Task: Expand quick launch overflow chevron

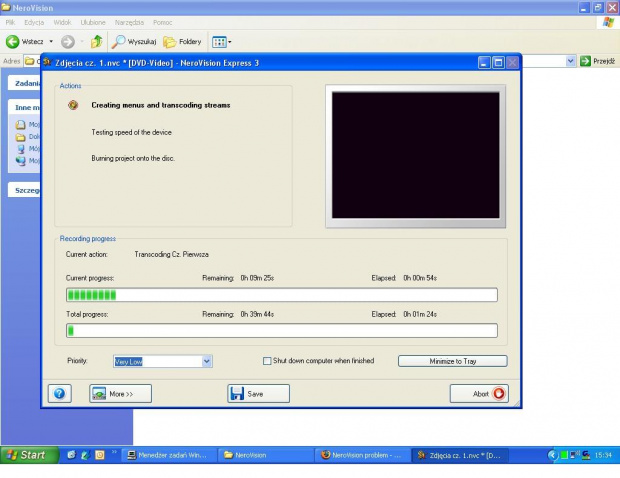Action: (114, 452)
